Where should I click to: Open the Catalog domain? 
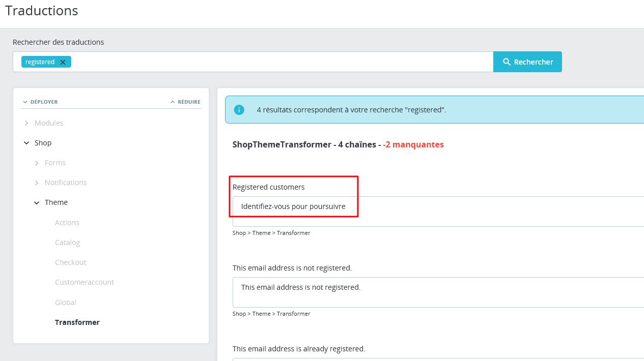68,243
